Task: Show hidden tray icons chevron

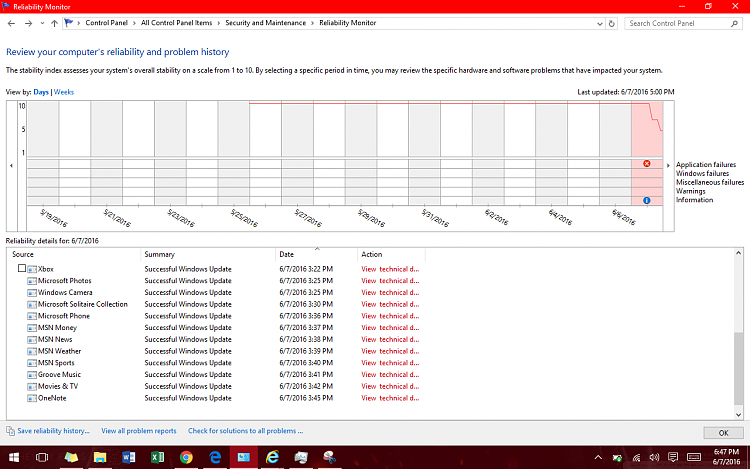Action: (598, 458)
